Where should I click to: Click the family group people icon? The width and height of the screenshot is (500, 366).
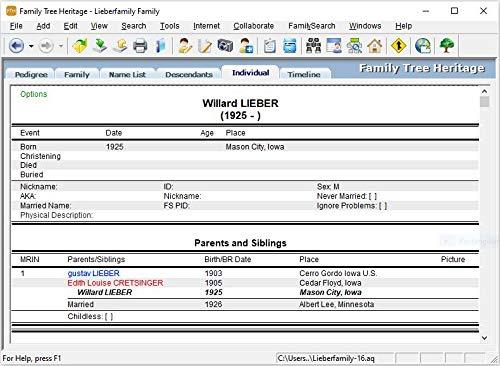(x=313, y=46)
